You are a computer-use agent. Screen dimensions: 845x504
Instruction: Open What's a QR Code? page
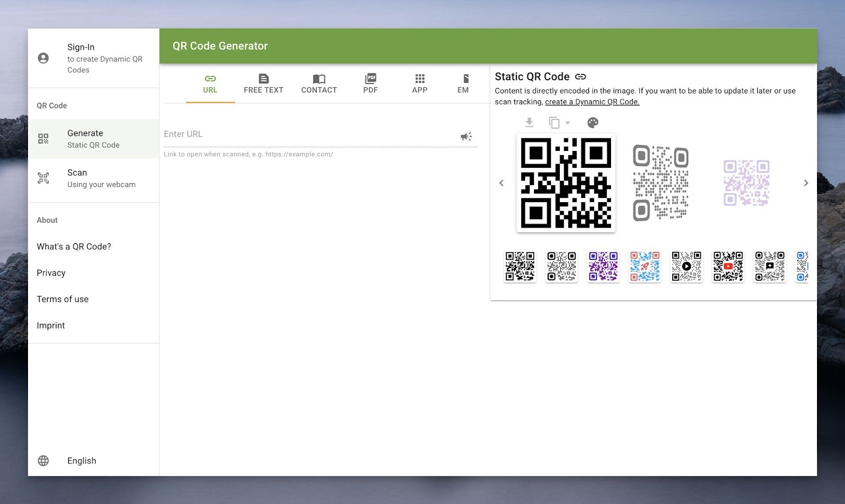[x=74, y=246]
